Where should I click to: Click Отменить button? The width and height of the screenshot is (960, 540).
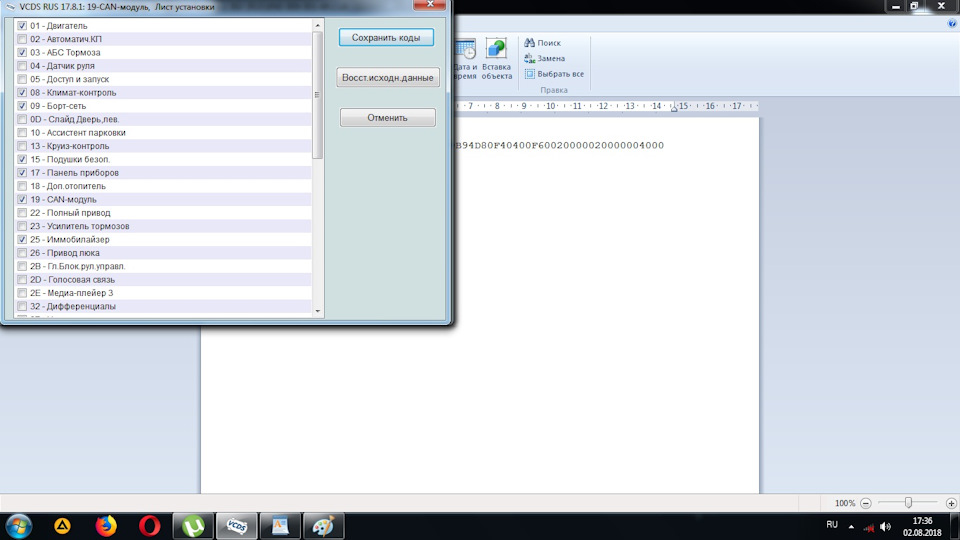[388, 118]
